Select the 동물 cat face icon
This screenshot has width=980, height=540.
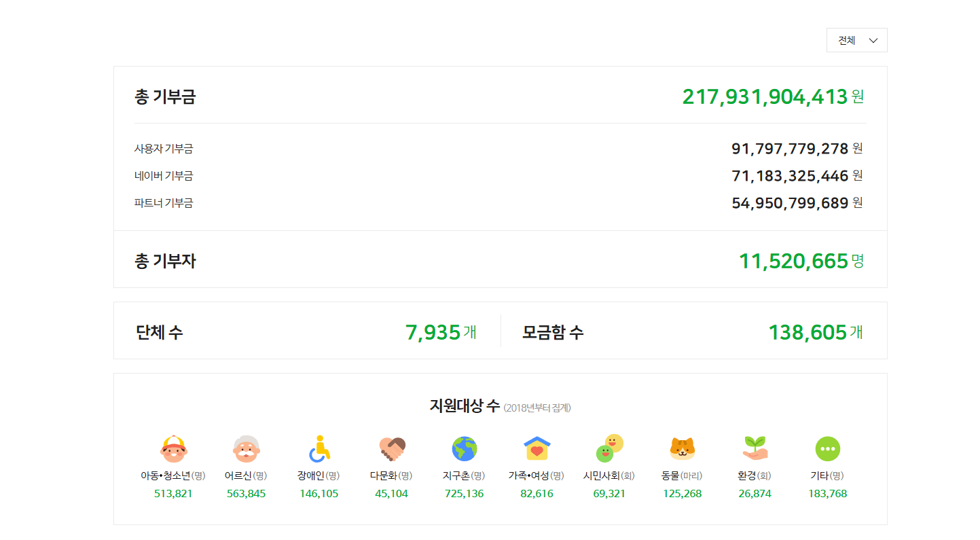point(682,448)
